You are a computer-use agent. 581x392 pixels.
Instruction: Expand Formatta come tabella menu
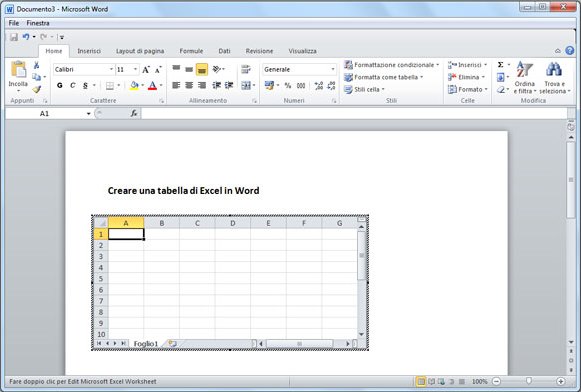click(x=384, y=77)
